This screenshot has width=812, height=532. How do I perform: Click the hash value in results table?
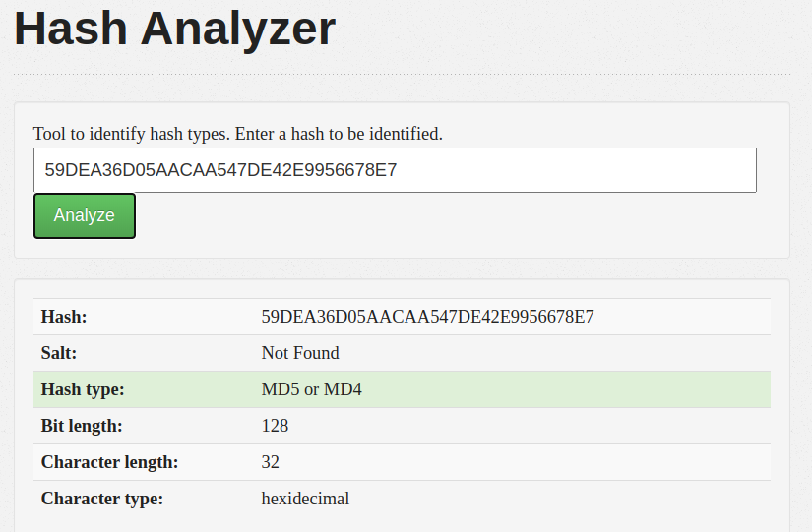click(x=427, y=317)
